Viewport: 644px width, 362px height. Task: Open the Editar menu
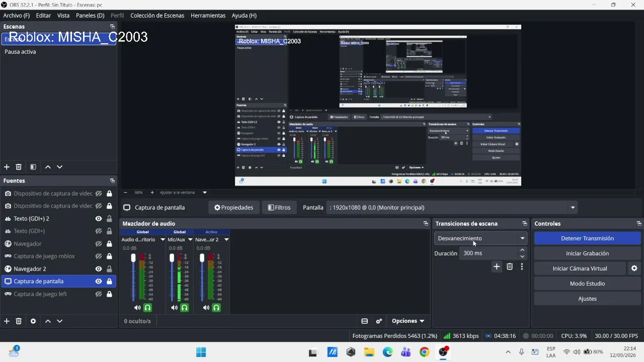(43, 16)
